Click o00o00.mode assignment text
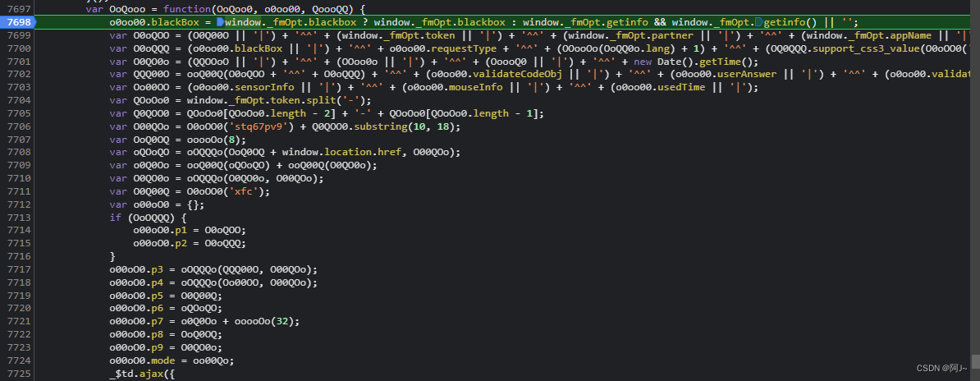Screen dimensions: 980x381 (x=171, y=360)
